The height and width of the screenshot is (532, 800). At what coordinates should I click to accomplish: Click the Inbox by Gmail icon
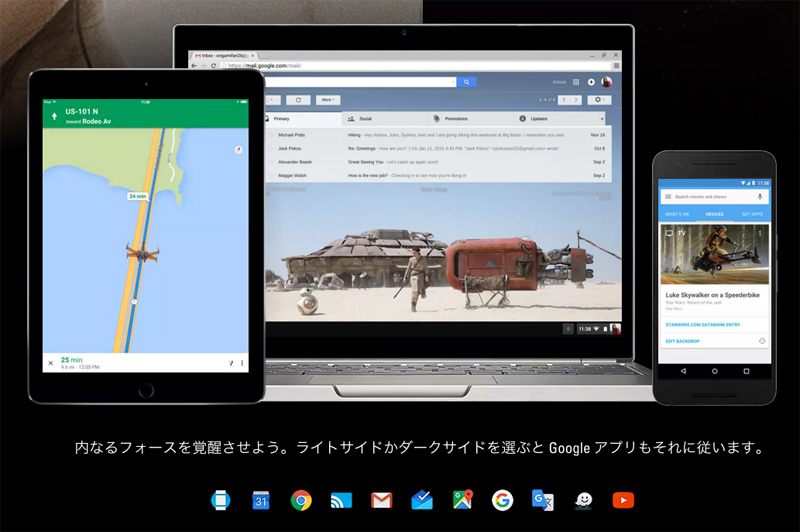[x=422, y=500]
